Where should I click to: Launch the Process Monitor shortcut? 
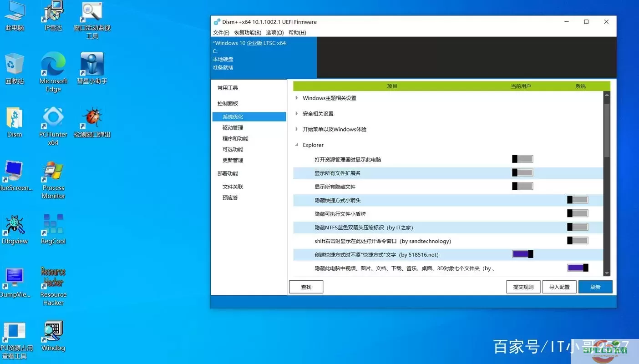53,180
